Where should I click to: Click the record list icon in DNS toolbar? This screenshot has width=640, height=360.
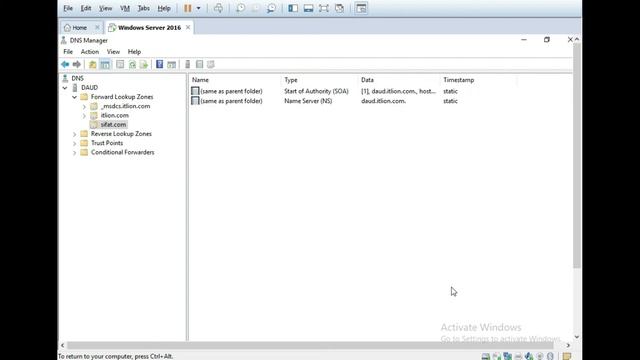click(199, 64)
